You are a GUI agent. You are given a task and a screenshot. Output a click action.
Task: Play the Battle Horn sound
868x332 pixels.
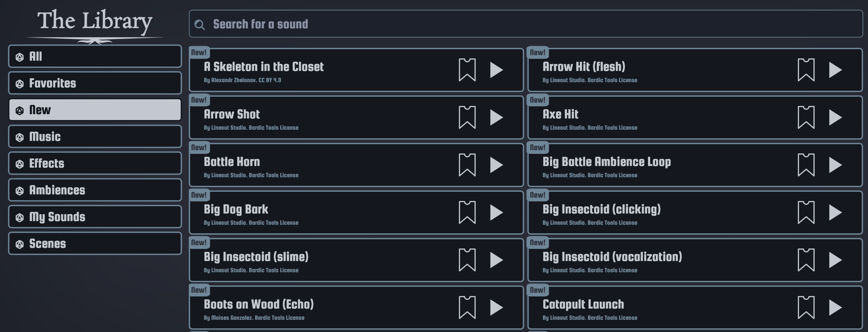coord(496,165)
